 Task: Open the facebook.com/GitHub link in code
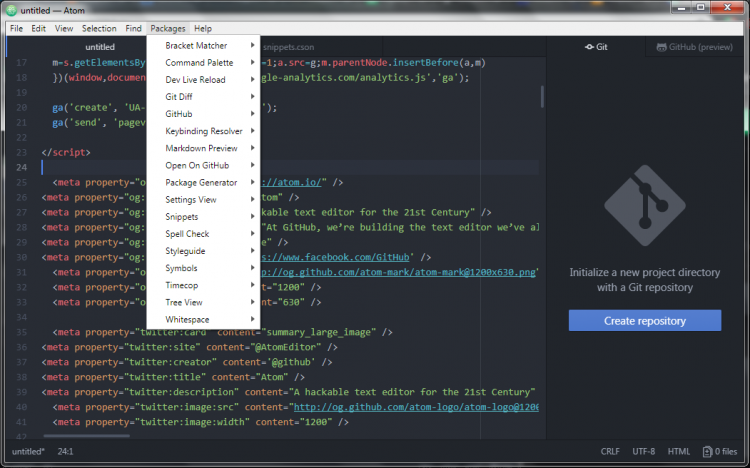[x=335, y=257]
